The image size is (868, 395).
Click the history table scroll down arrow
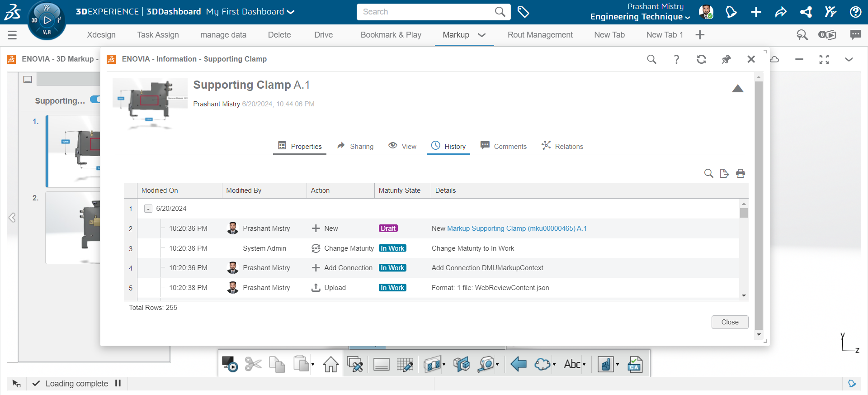point(744,295)
